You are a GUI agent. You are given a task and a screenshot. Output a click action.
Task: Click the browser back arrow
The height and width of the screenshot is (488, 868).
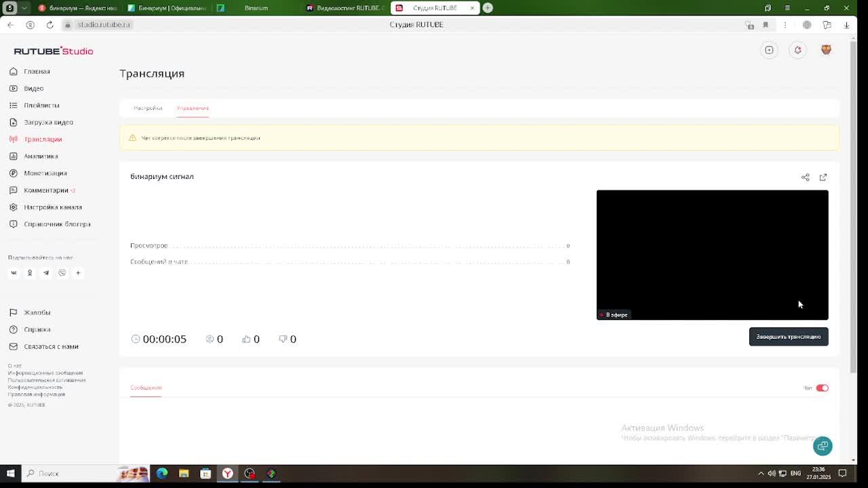click(x=10, y=24)
